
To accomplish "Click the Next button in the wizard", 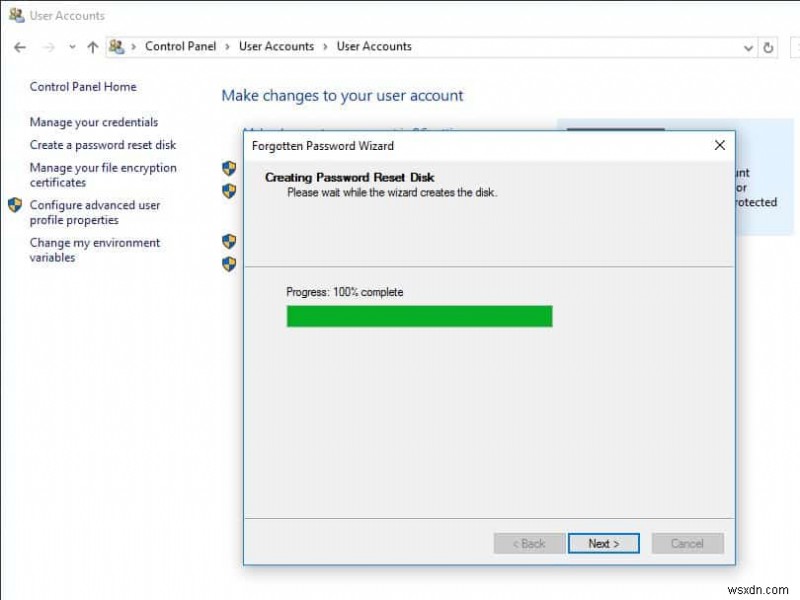I will click(x=604, y=543).
